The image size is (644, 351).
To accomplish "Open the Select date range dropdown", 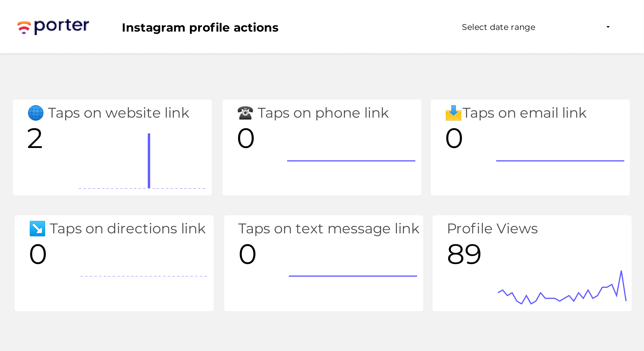I will coord(536,27).
